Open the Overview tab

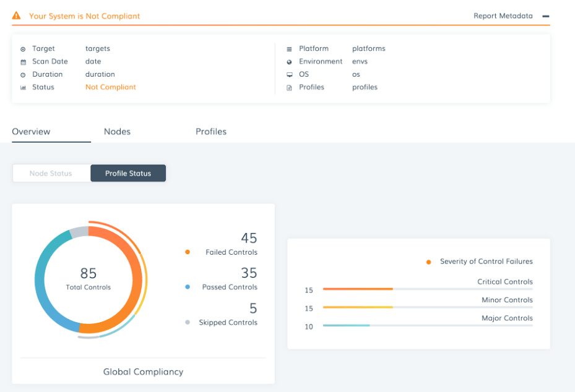click(x=31, y=132)
